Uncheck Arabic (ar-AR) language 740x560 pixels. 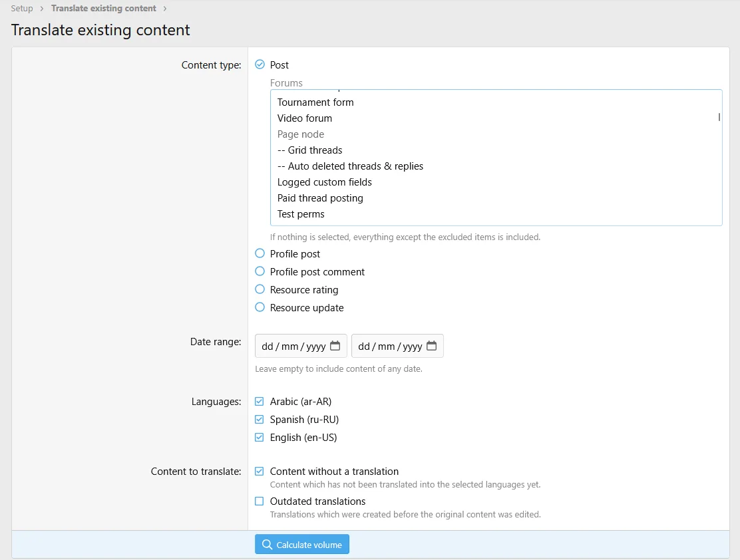pyautogui.click(x=259, y=402)
